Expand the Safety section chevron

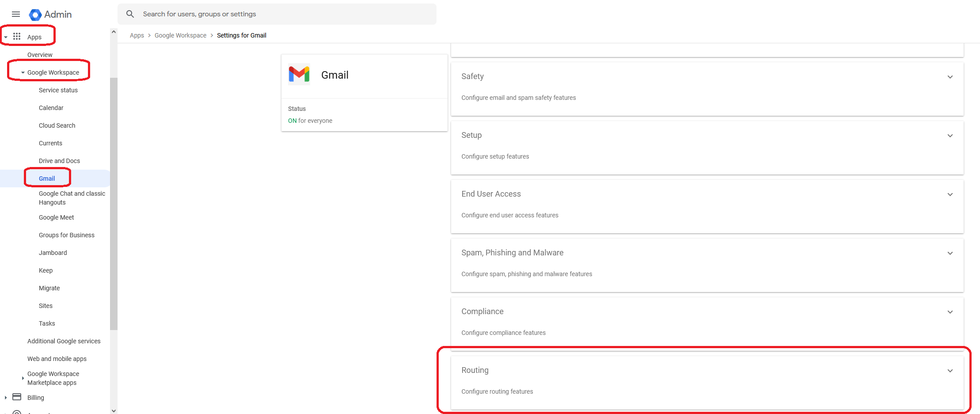click(950, 77)
